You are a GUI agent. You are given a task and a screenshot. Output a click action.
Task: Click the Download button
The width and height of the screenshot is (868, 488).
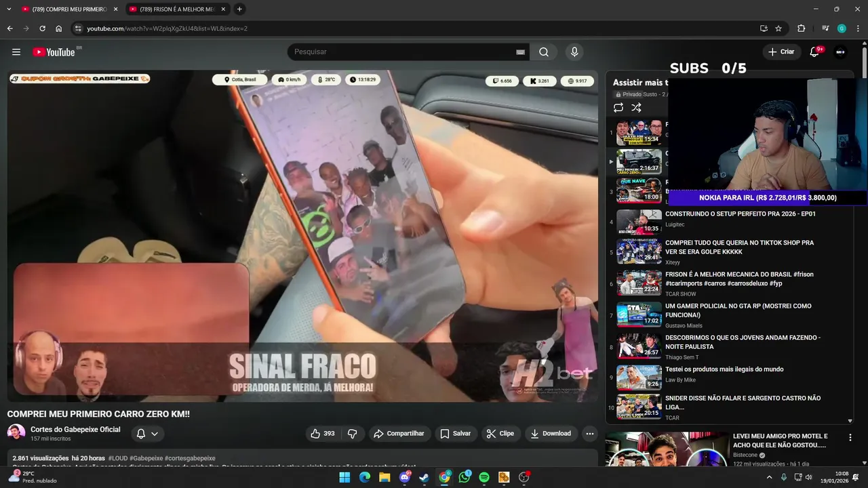[x=550, y=434]
